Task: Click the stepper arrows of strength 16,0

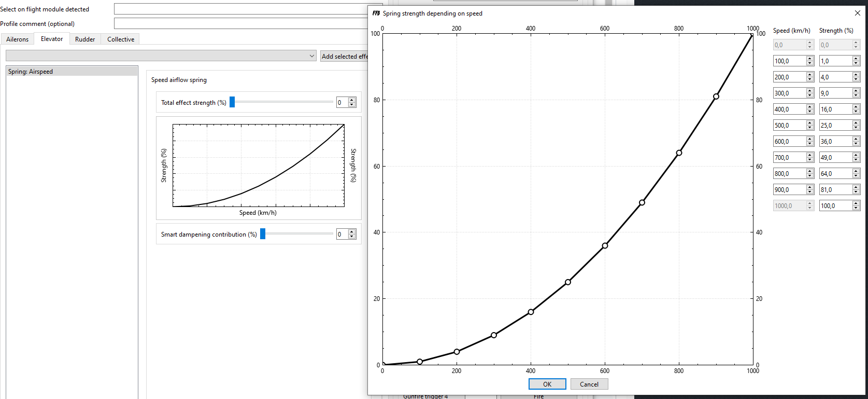Action: (856, 109)
